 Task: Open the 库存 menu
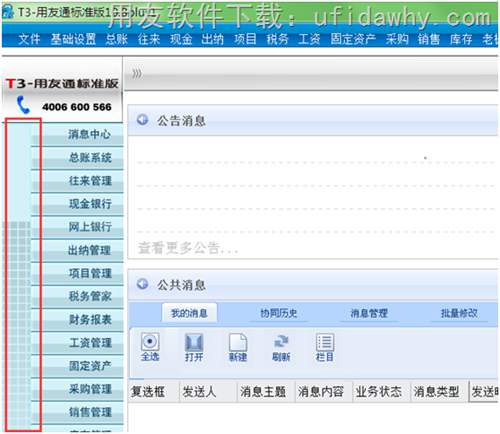[x=461, y=39]
